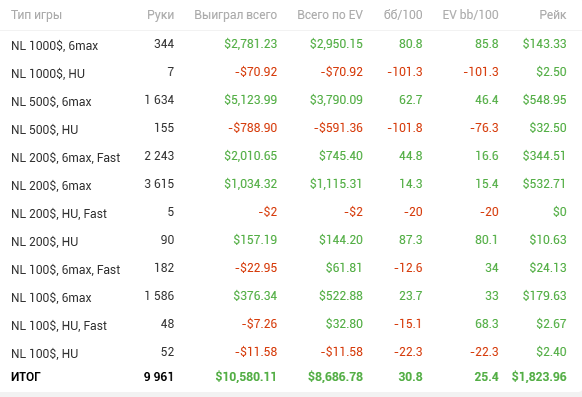Click the EV bb/100 column header
582x397 pixels.
(x=470, y=15)
